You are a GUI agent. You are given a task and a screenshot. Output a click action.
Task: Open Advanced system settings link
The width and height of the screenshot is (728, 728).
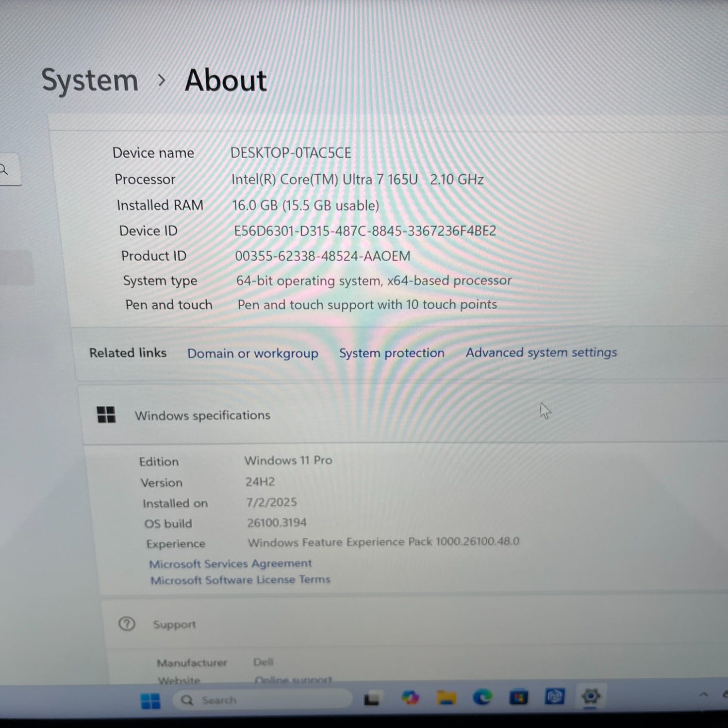tap(541, 352)
